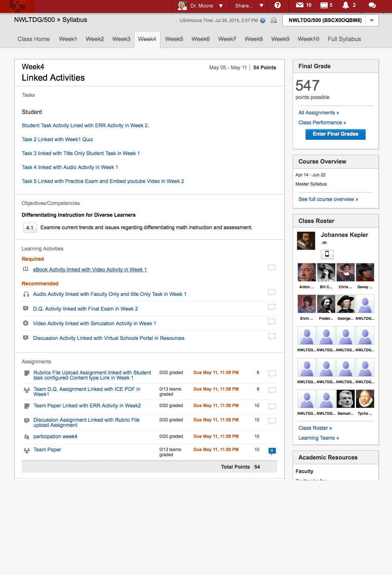
Task: Click the George... roster thumbnail
Action: click(345, 304)
